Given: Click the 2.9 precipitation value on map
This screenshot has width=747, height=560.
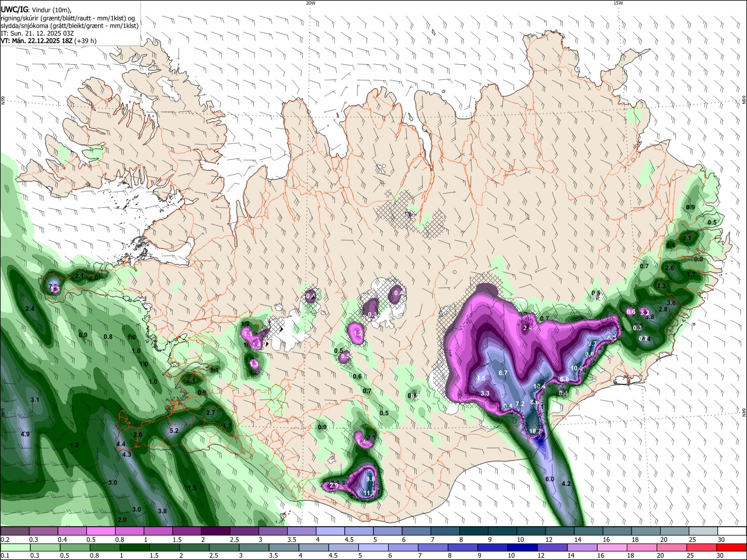Looking at the screenshot, I should [x=334, y=485].
